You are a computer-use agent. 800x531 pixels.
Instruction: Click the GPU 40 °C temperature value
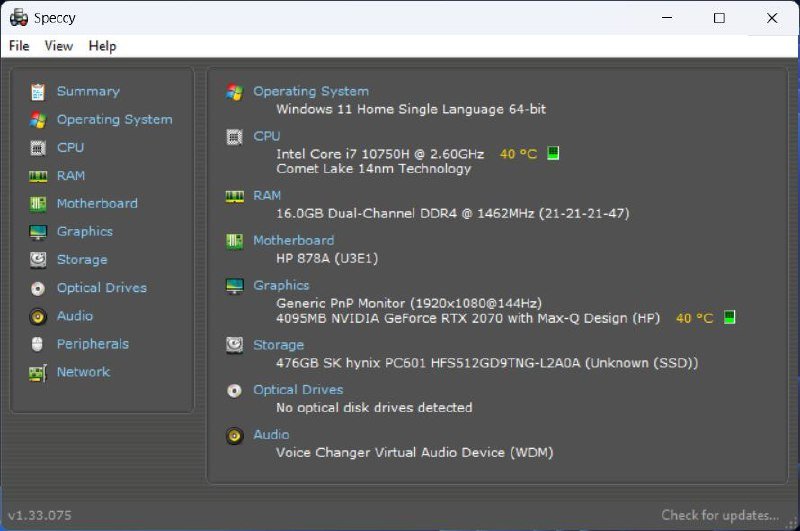(694, 318)
